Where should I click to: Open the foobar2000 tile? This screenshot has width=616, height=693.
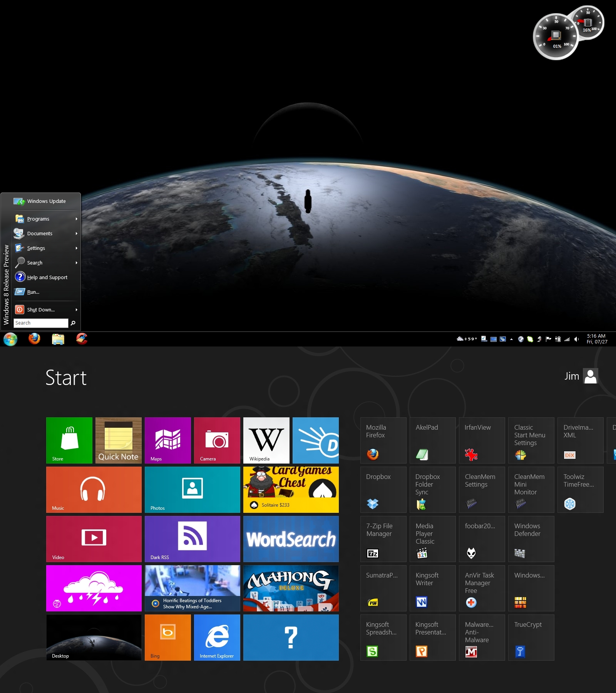482,539
